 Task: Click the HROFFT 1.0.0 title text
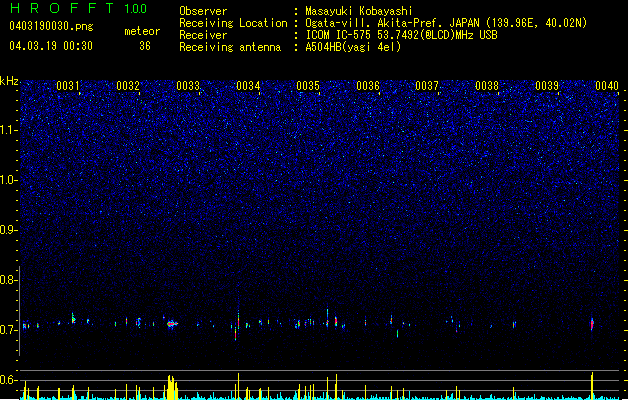click(x=79, y=8)
